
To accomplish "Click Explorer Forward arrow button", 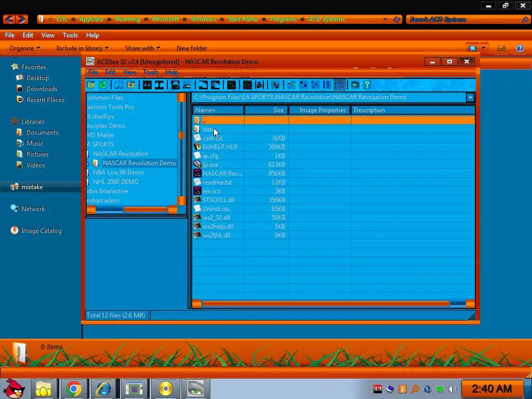I will (x=22, y=19).
